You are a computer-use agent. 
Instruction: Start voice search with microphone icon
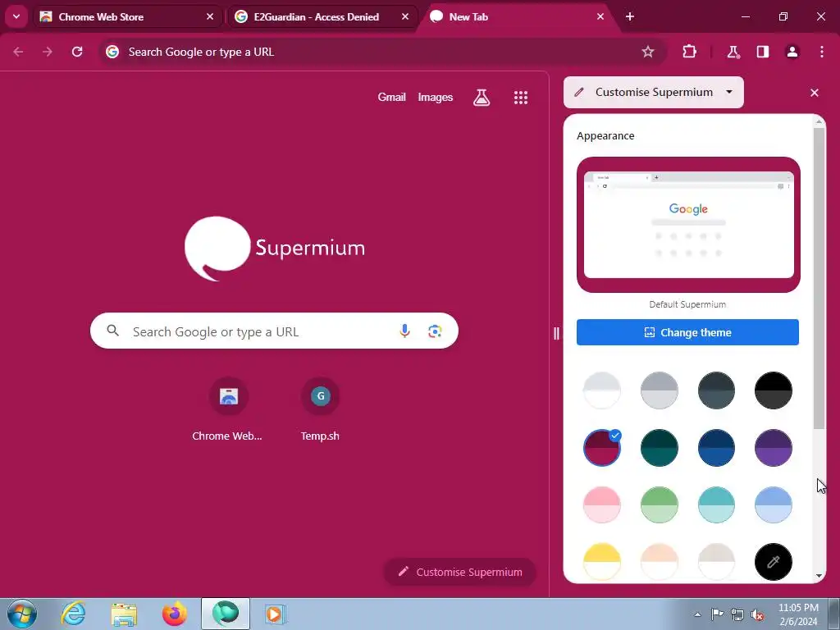pyautogui.click(x=404, y=331)
